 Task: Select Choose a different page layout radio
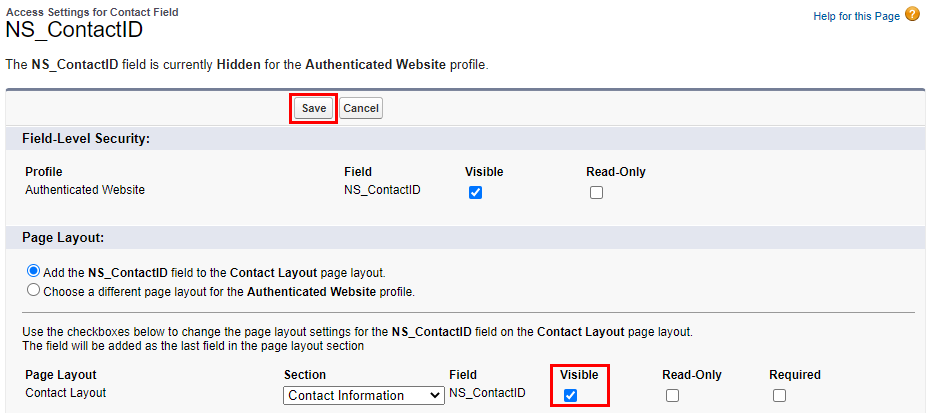[x=34, y=291]
